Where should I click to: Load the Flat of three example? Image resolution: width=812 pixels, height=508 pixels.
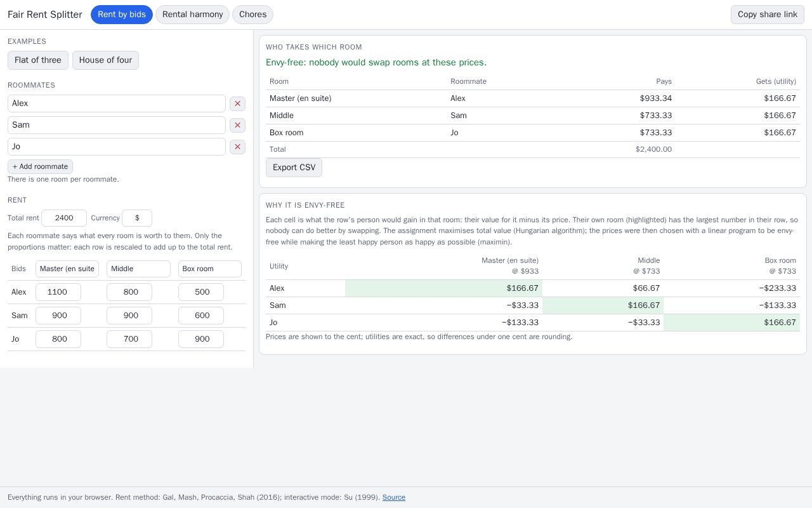click(38, 60)
